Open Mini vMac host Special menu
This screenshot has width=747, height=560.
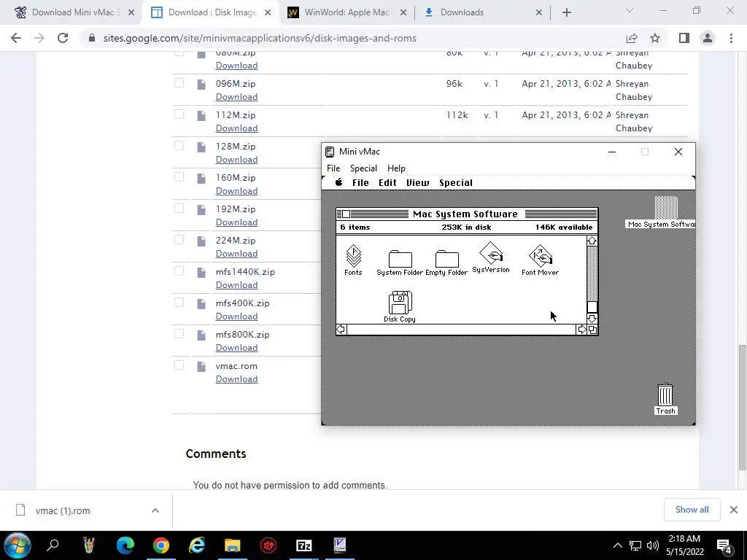(363, 168)
